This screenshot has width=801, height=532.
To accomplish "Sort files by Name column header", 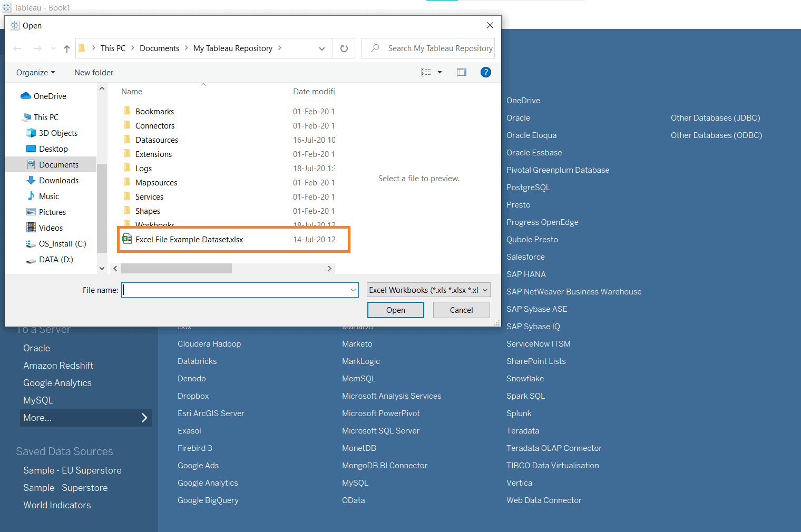I will click(132, 91).
